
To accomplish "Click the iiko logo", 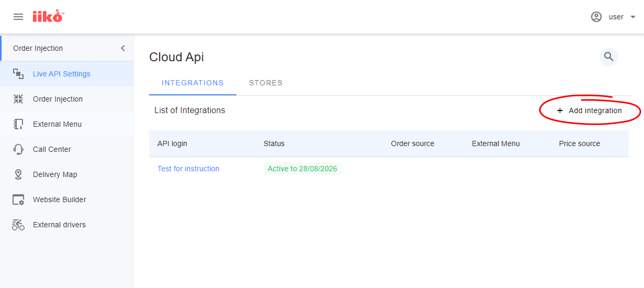I will 48,16.
